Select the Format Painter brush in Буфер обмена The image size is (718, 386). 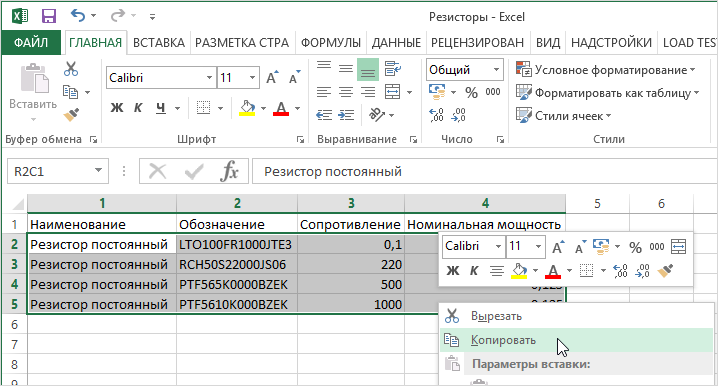point(71,114)
